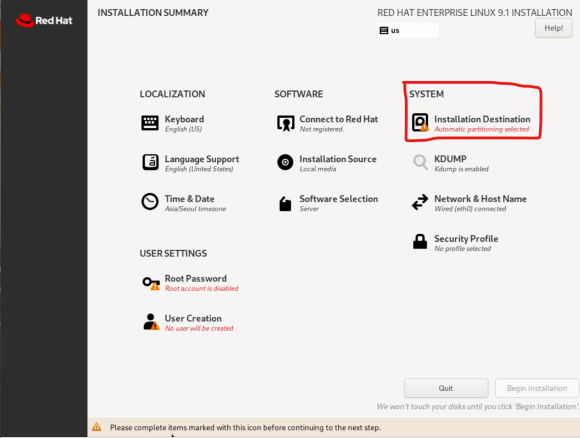Open Network & Host Name label
The image size is (580, 438).
(x=480, y=199)
